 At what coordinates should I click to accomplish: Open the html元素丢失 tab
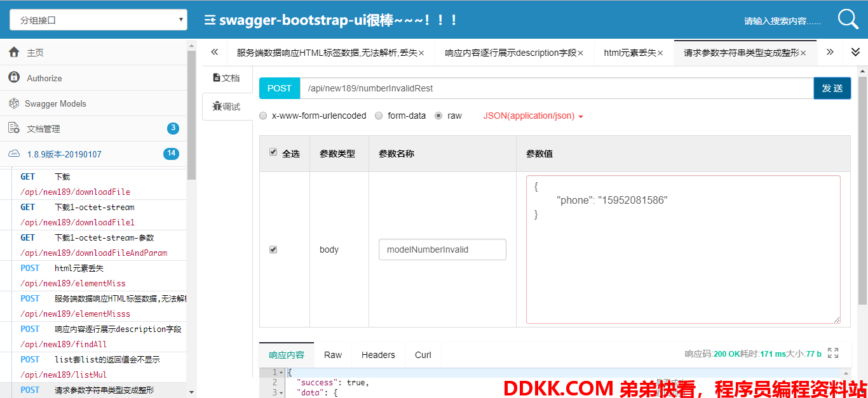coord(630,53)
